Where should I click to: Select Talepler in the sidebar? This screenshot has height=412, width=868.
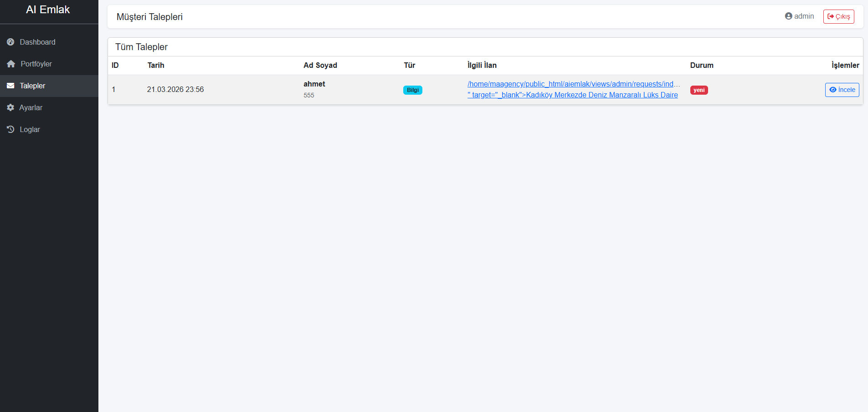pos(49,86)
